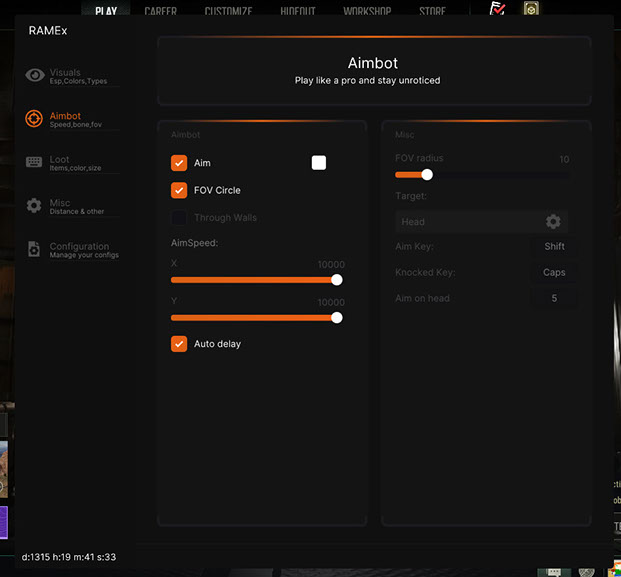Open the white color swatch beside Aim

pyautogui.click(x=319, y=163)
